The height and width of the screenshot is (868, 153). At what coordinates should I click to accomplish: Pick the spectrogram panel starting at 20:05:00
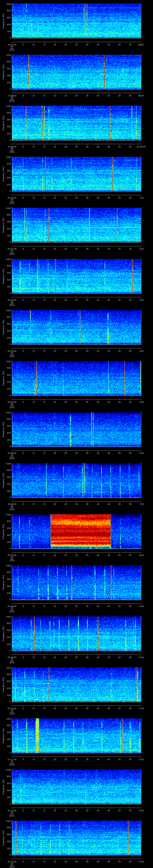77,429
